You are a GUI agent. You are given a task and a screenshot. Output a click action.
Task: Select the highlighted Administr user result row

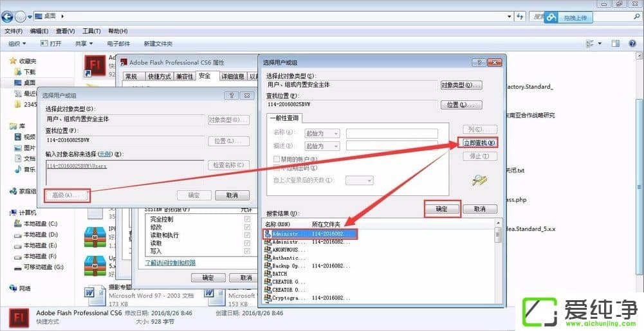(310, 234)
